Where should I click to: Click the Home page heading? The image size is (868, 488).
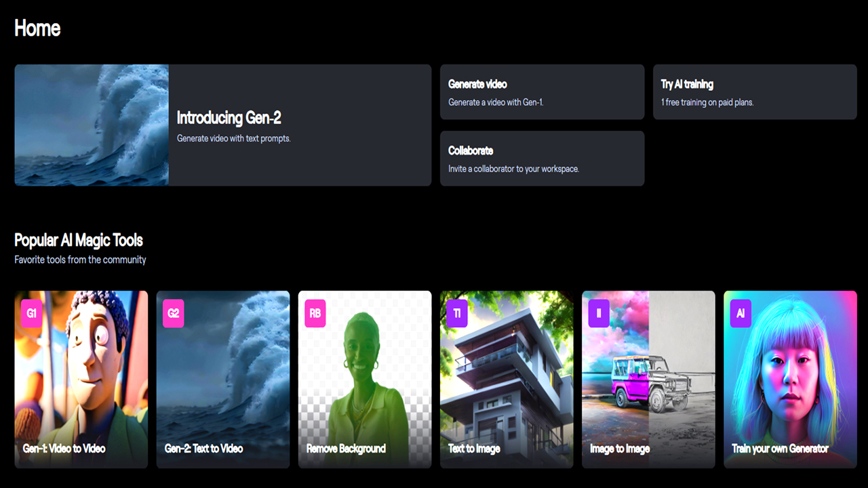click(37, 28)
